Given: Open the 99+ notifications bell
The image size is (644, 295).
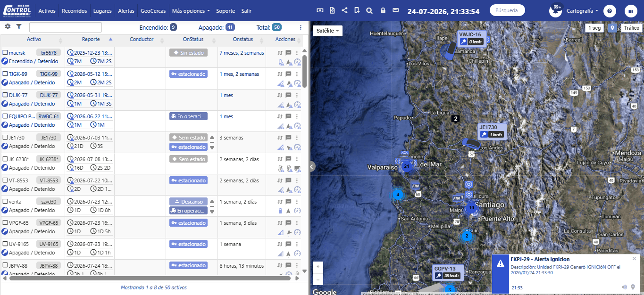Looking at the screenshot, I should [x=555, y=10].
